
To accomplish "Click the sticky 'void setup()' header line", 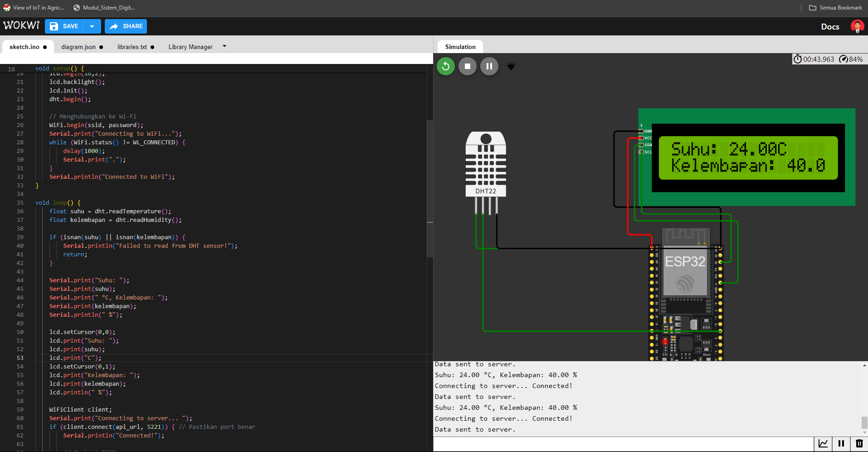I will (59, 69).
